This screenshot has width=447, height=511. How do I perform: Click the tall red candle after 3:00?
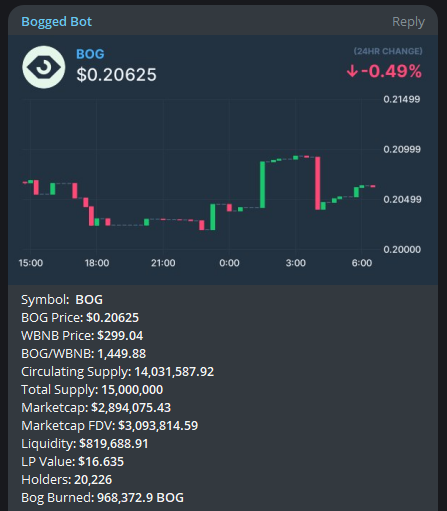coord(318,183)
